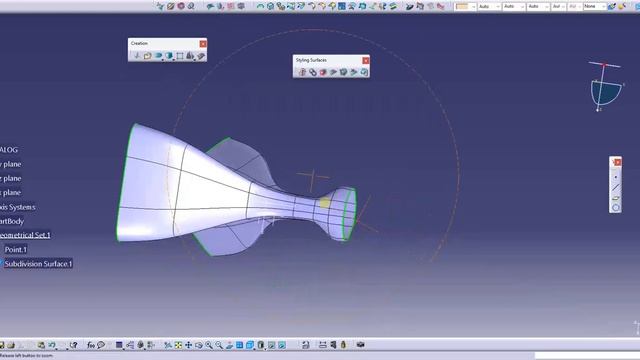Select Geometrical Set.1 in the tree
The height and width of the screenshot is (360, 640).
tap(25, 235)
